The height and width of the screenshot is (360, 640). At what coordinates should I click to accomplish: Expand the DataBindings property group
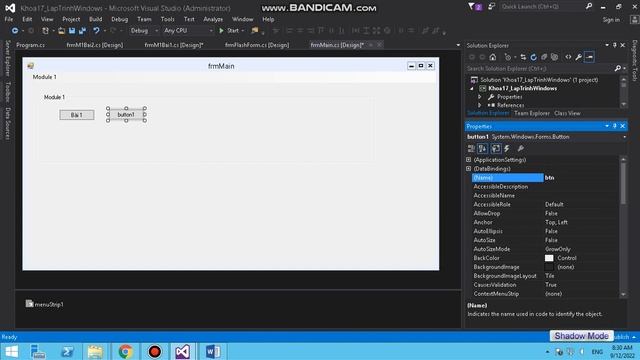click(x=469, y=169)
